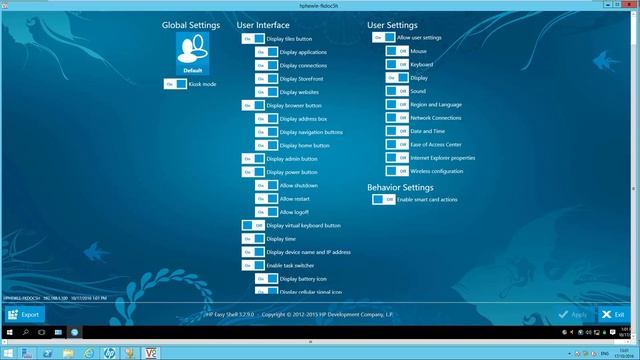Toggle Display address box switch
Screen dimensions: 640x360
[267, 119]
